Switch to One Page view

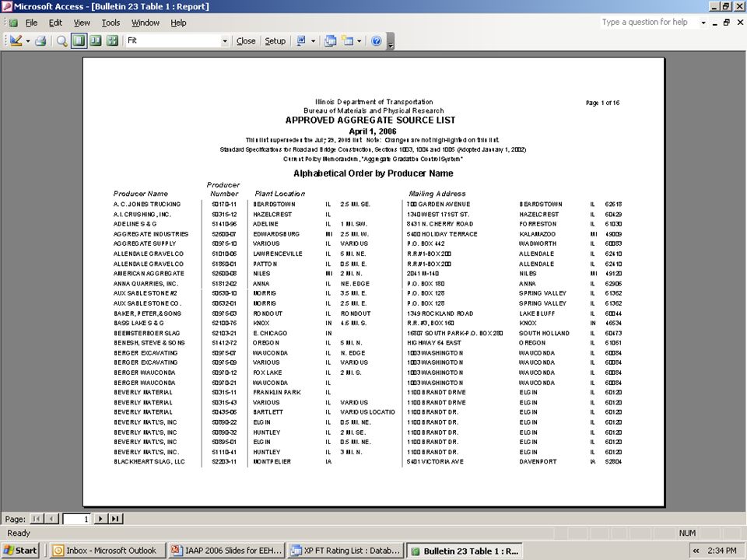pyautogui.click(x=79, y=41)
